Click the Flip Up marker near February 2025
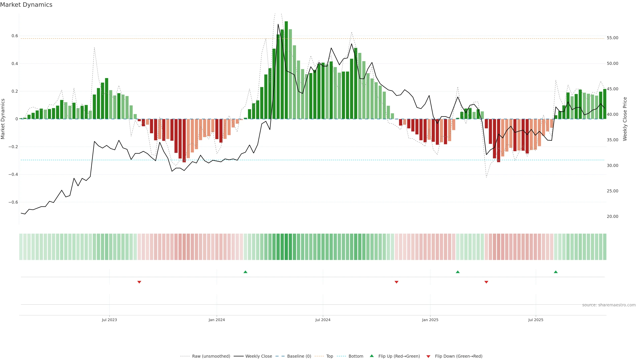Screen dimensions: 644x362 (458, 272)
